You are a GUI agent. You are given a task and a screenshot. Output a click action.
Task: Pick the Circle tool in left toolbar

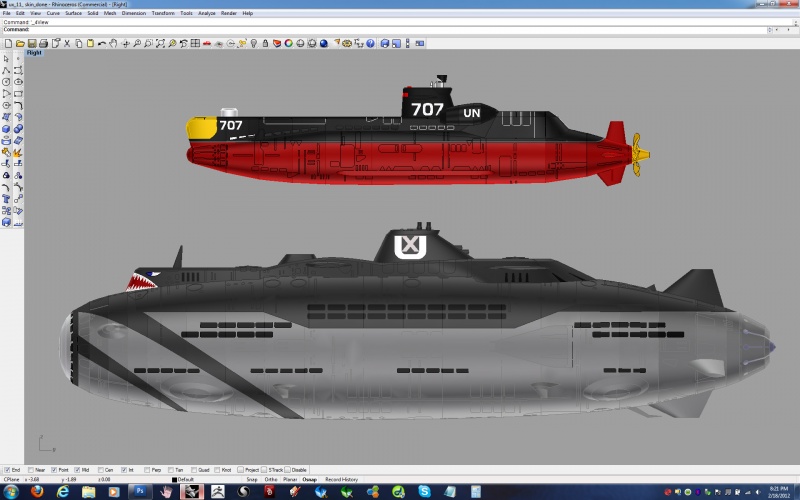click(6, 82)
